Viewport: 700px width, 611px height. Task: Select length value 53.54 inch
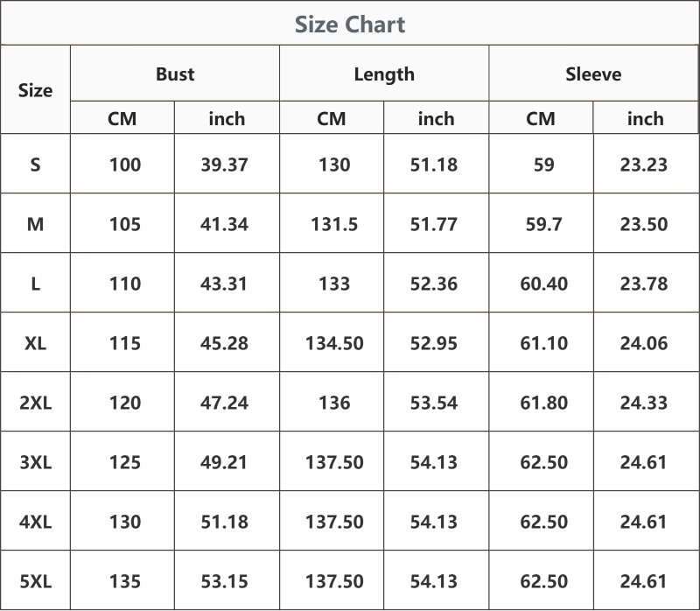434,403
